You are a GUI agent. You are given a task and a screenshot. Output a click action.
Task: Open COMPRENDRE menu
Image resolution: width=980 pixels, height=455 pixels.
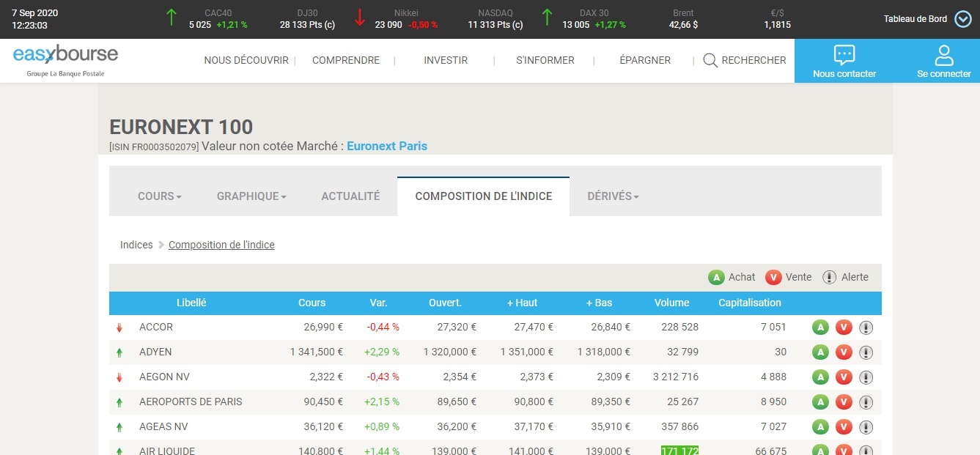coord(346,60)
